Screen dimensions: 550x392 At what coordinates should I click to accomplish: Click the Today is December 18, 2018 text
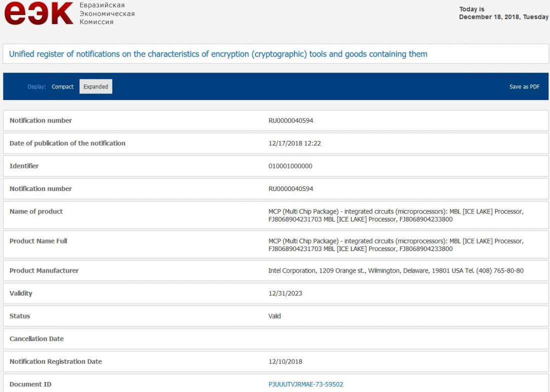coord(503,13)
